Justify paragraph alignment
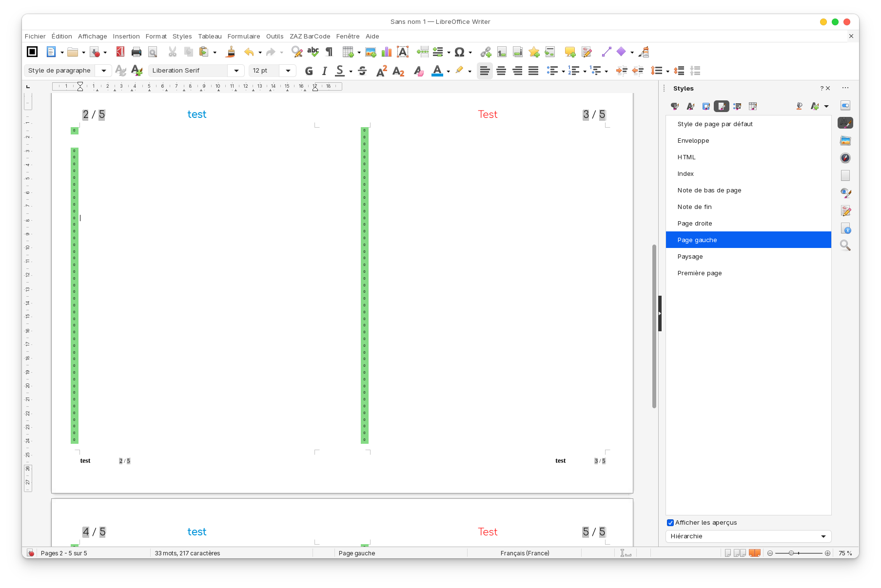Screen dimensions: 881x588 coord(533,71)
